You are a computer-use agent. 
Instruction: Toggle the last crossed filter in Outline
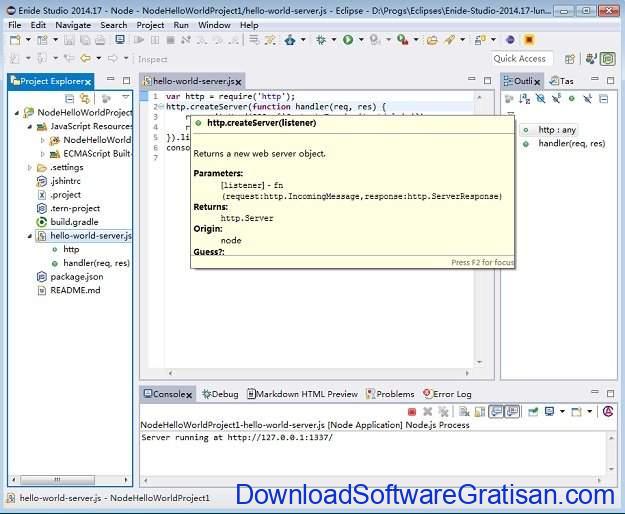click(x=588, y=98)
